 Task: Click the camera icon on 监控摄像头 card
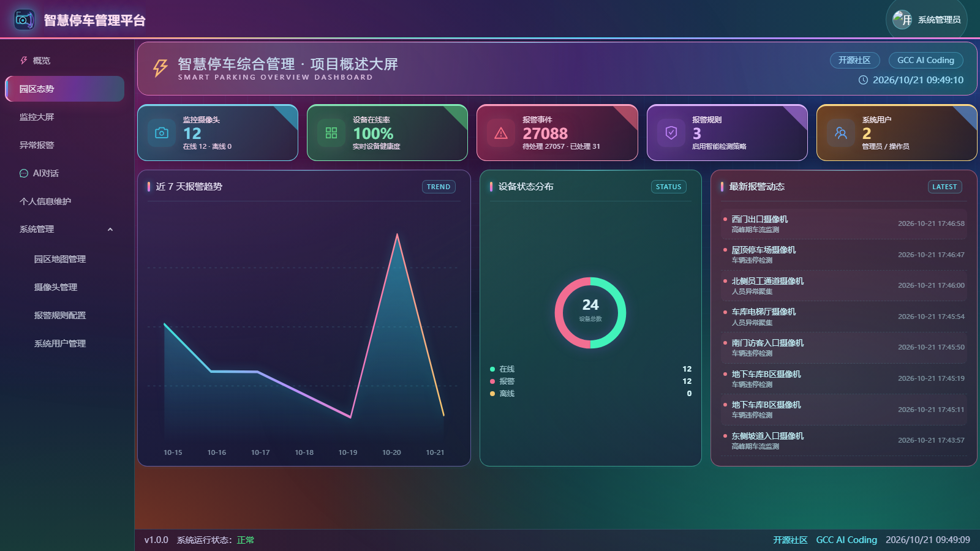(162, 133)
